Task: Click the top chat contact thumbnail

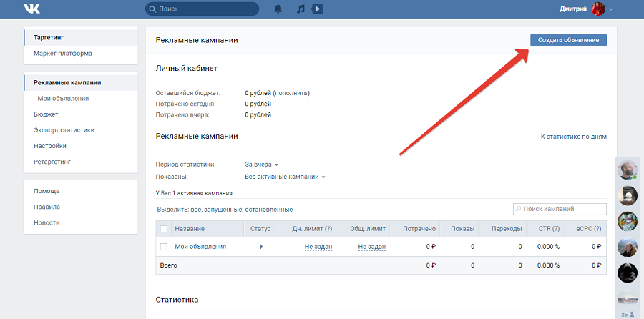Action: coord(628,170)
